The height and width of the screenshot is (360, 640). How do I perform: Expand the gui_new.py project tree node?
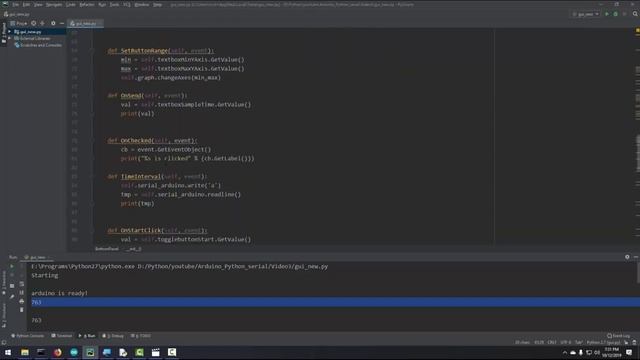click(x=9, y=31)
